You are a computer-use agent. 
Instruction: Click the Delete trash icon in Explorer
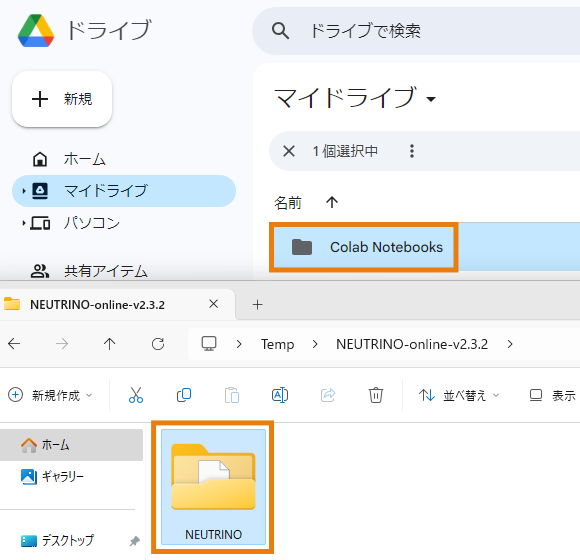[x=375, y=395]
